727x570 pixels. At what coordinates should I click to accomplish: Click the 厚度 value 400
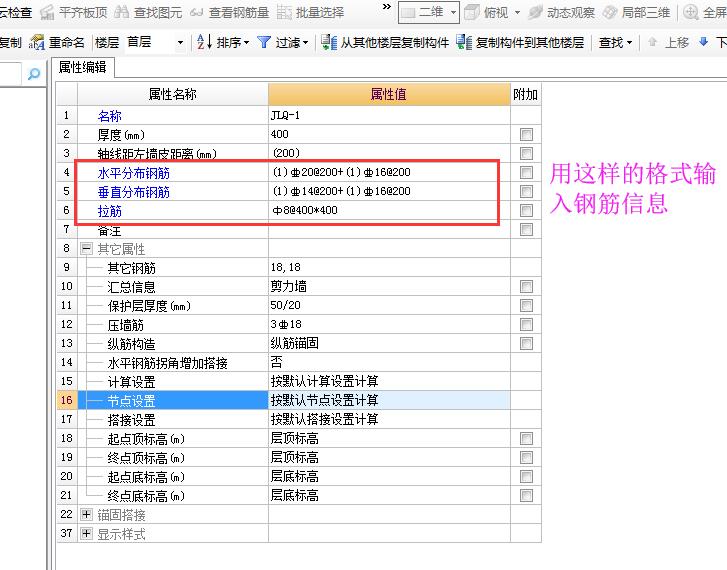click(x=389, y=134)
